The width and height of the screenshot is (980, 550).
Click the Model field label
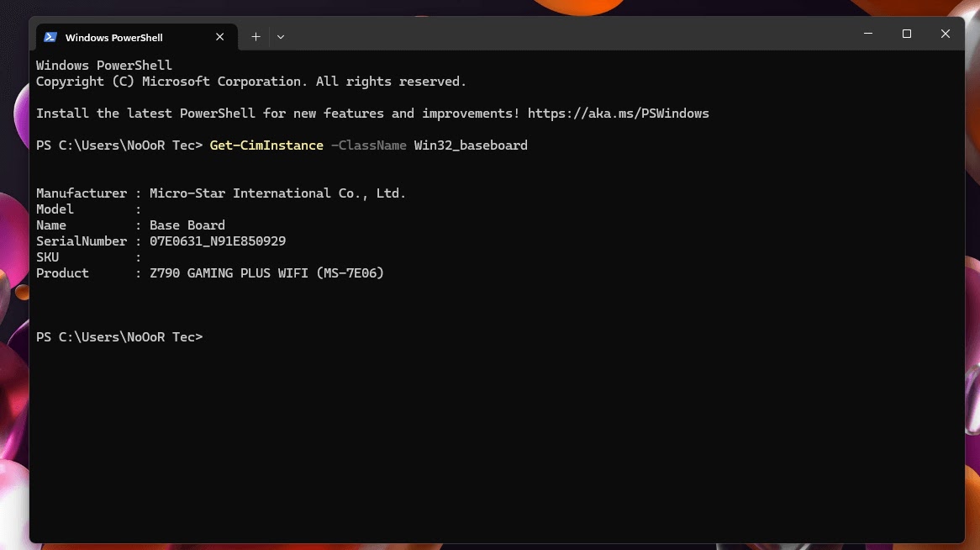click(x=55, y=209)
